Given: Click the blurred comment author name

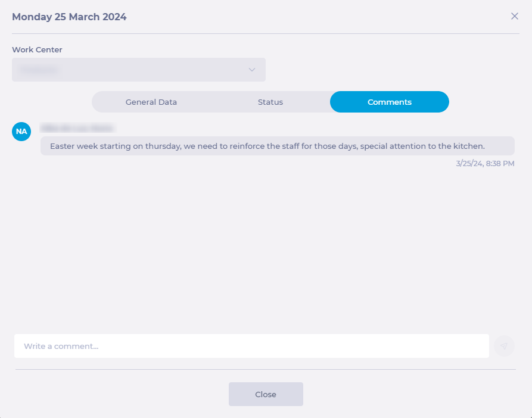Looking at the screenshot, I should pyautogui.click(x=77, y=128).
